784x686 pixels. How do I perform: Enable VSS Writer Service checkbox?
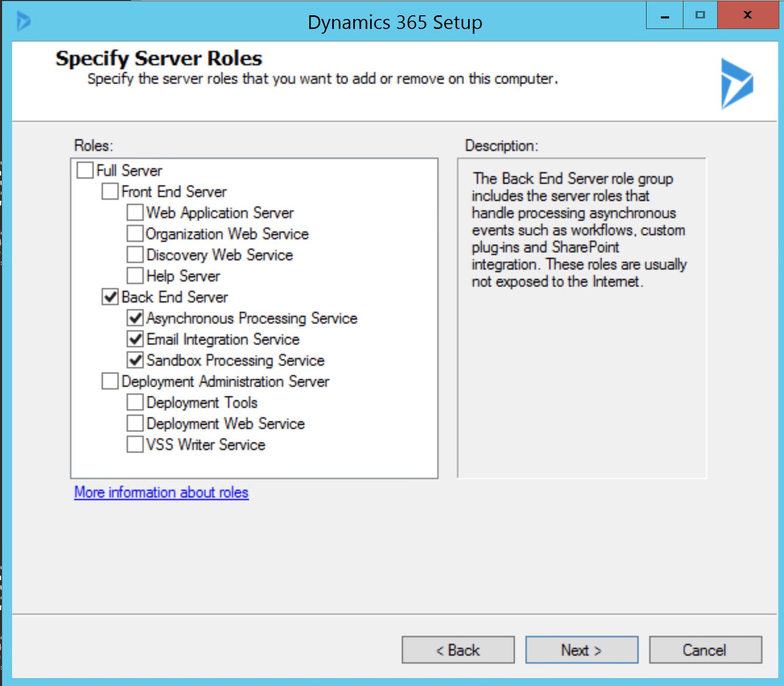pos(135,445)
